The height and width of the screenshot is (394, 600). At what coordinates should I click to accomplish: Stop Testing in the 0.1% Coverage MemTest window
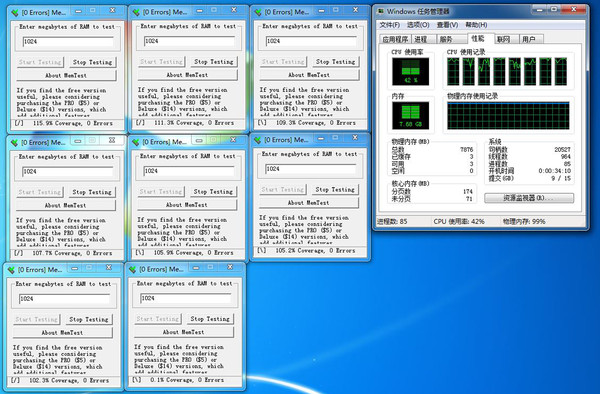[x=210, y=319]
